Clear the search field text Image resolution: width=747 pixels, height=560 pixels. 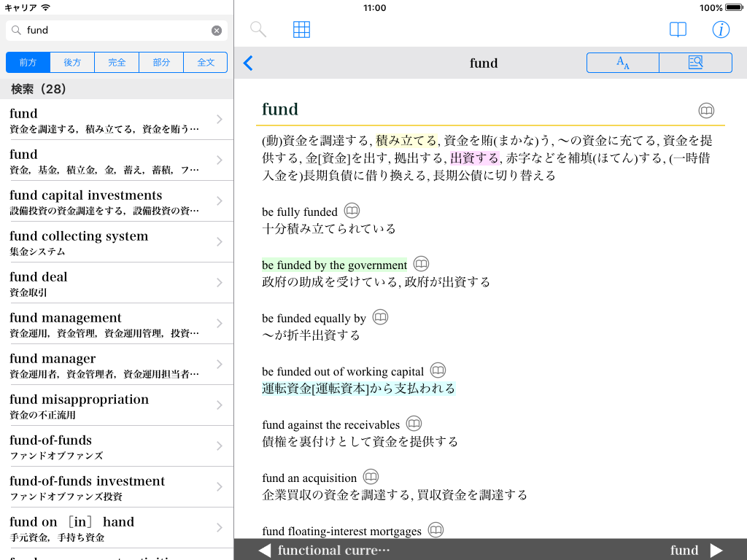point(217,31)
